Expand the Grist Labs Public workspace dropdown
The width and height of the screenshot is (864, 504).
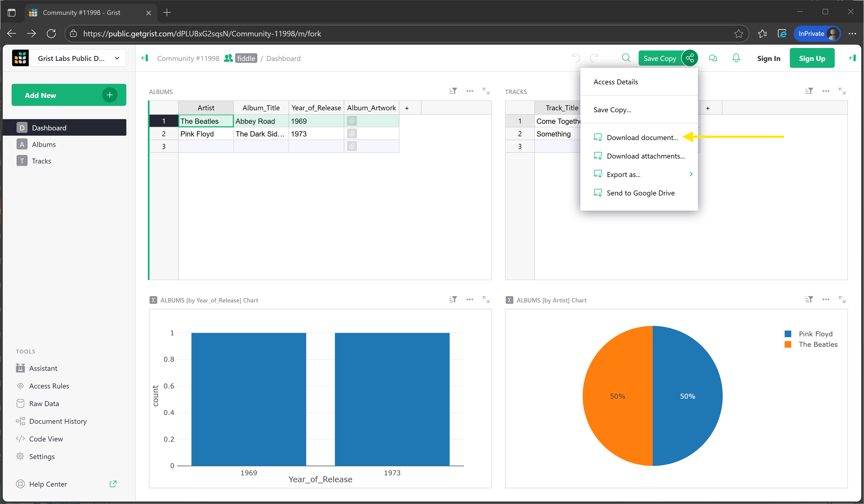pos(117,58)
